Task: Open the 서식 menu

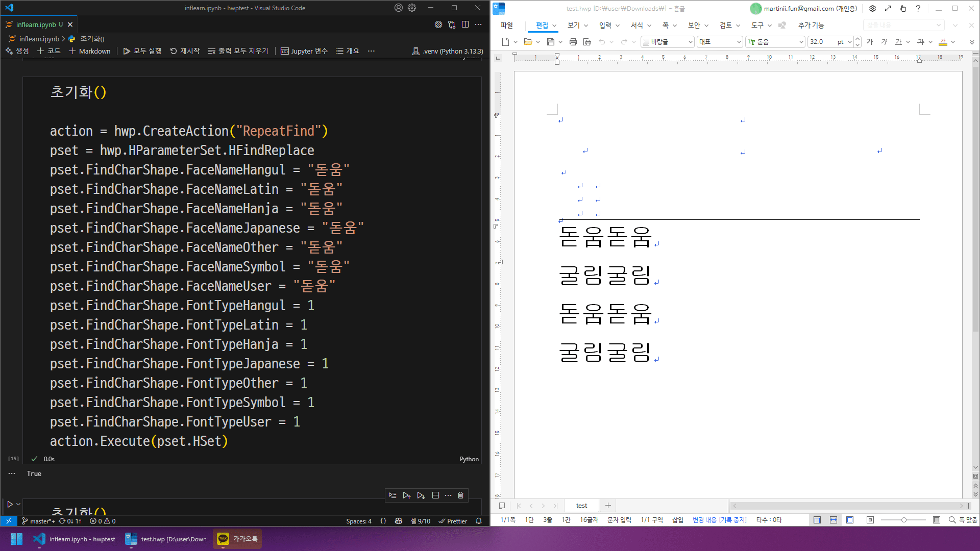Action: pos(636,25)
